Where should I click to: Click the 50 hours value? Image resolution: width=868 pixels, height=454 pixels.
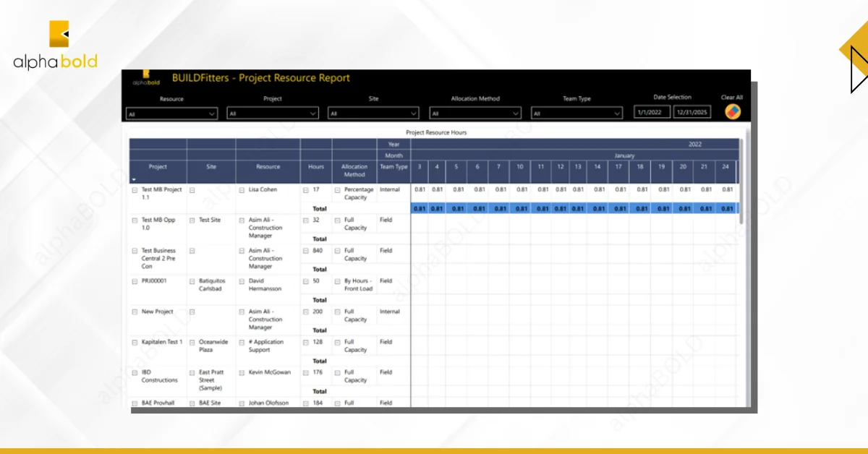pos(316,281)
